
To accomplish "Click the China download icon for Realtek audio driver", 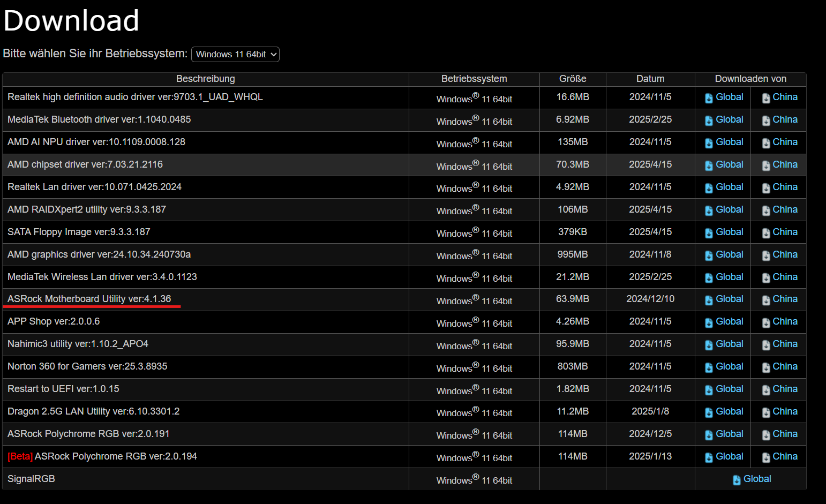I will tap(766, 98).
